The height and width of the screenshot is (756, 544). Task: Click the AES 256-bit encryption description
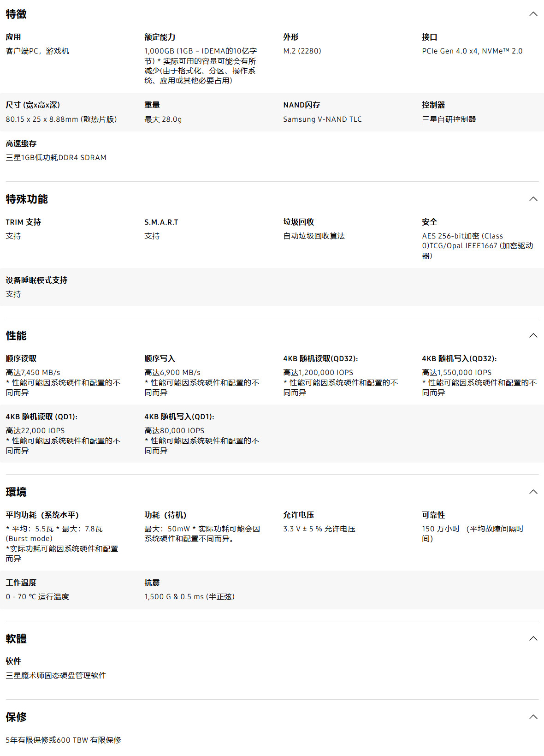tap(477, 245)
